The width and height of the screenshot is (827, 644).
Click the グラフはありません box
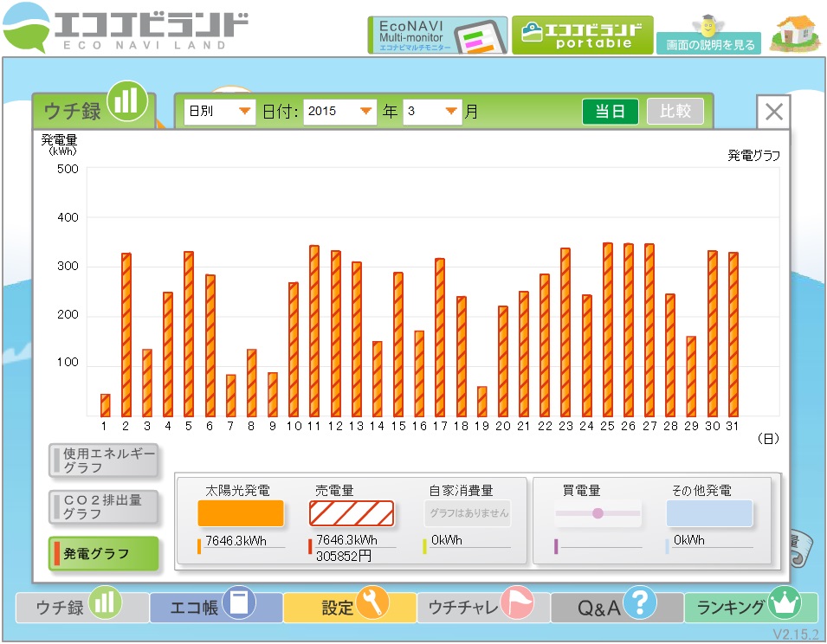468,513
